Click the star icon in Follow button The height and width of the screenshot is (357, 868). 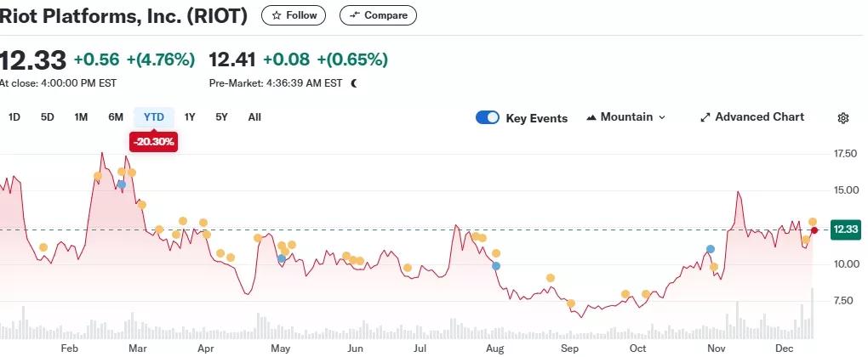277,15
